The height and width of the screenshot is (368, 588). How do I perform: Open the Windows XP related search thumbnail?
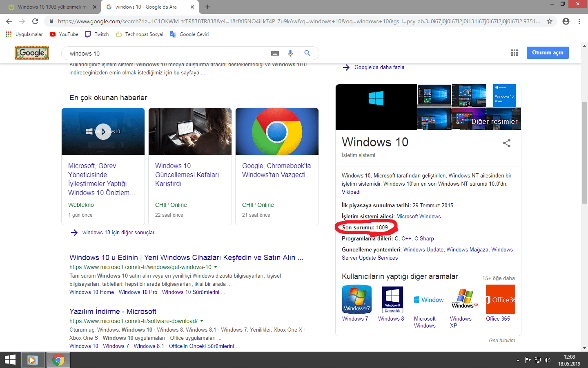(465, 299)
